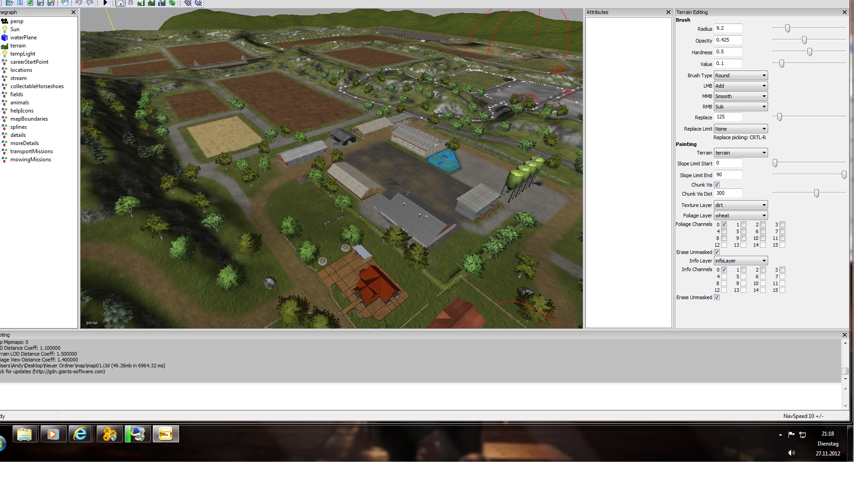Open the RMB action dropdown
The width and height of the screenshot is (868, 488).
tap(741, 107)
